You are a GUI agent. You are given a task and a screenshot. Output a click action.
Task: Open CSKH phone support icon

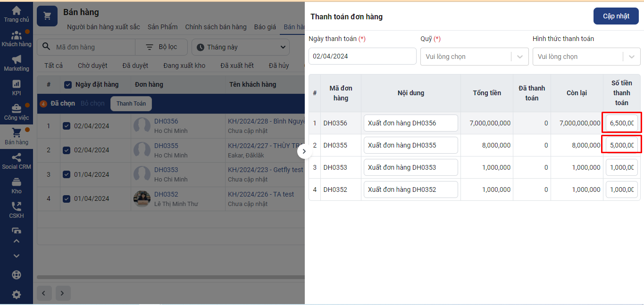17,207
